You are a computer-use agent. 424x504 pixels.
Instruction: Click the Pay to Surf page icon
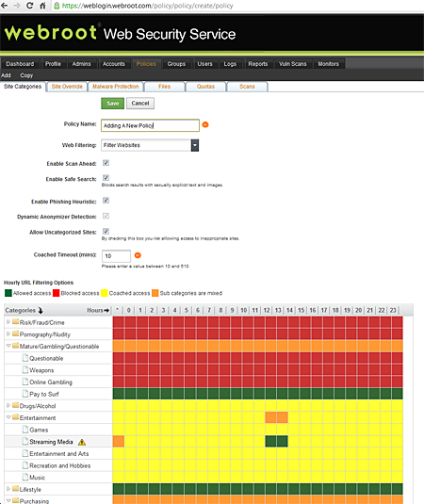coord(25,394)
